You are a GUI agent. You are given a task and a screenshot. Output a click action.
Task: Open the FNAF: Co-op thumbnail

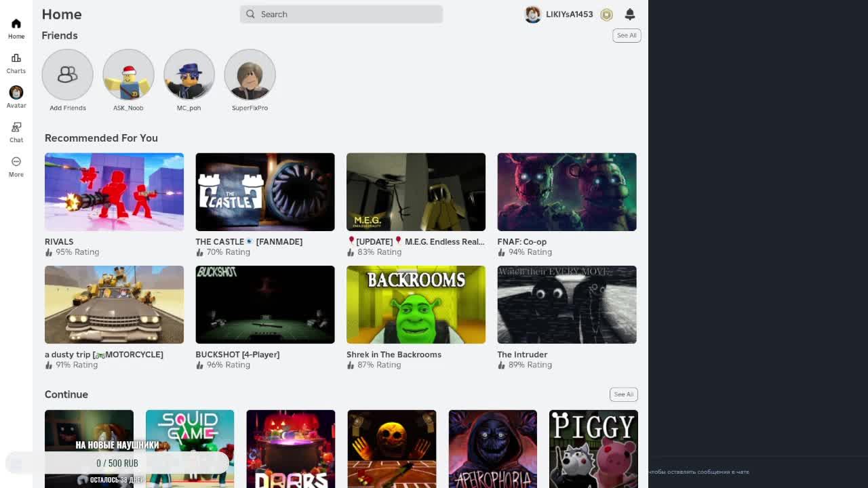(x=567, y=192)
